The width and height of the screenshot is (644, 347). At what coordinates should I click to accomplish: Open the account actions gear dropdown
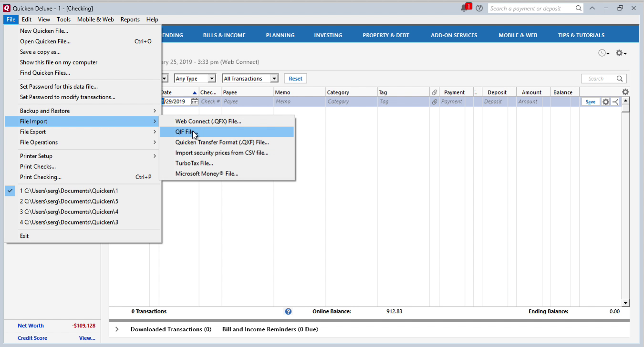point(621,53)
